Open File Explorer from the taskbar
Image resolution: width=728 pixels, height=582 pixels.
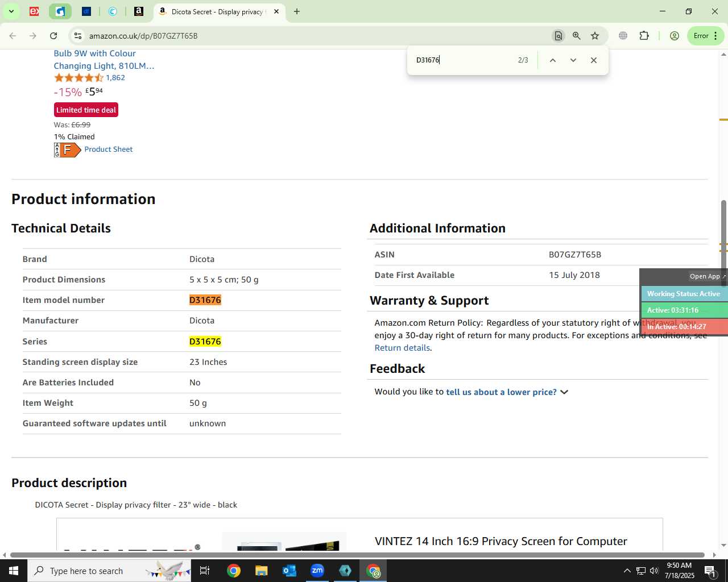(x=261, y=571)
